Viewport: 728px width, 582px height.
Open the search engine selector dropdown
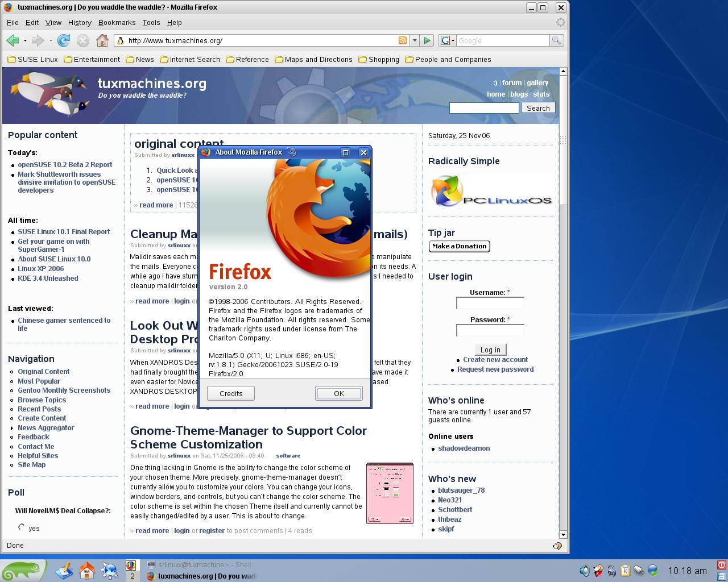[448, 40]
